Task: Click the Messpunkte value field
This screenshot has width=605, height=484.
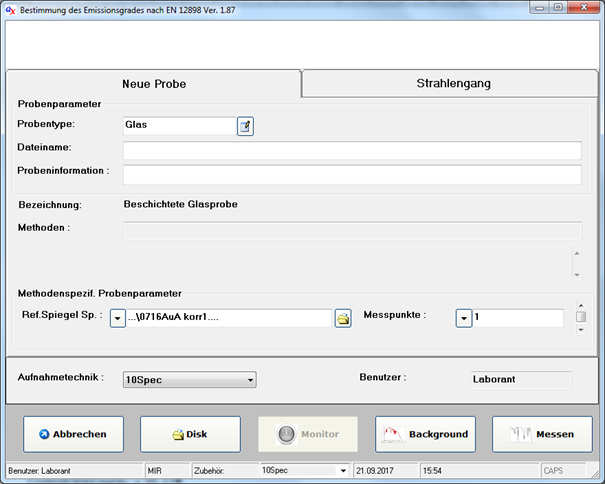Action: click(x=517, y=318)
